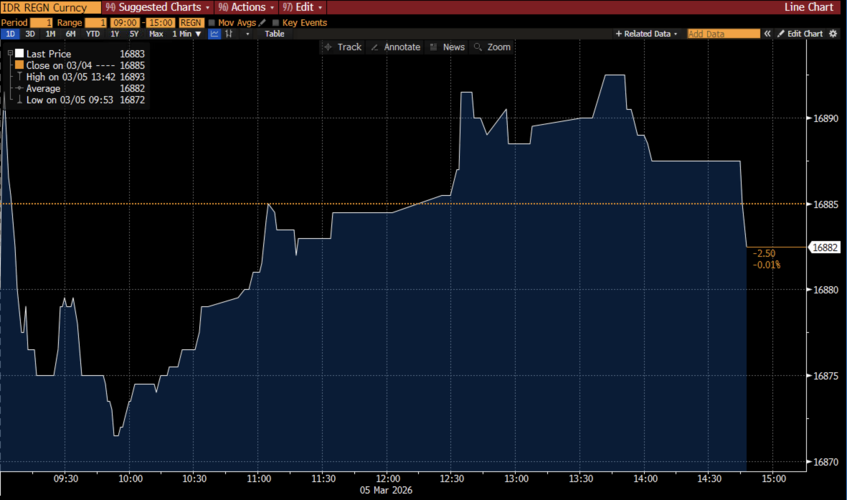
Task: Activate the Annotate pencil tool
Action: pos(395,47)
